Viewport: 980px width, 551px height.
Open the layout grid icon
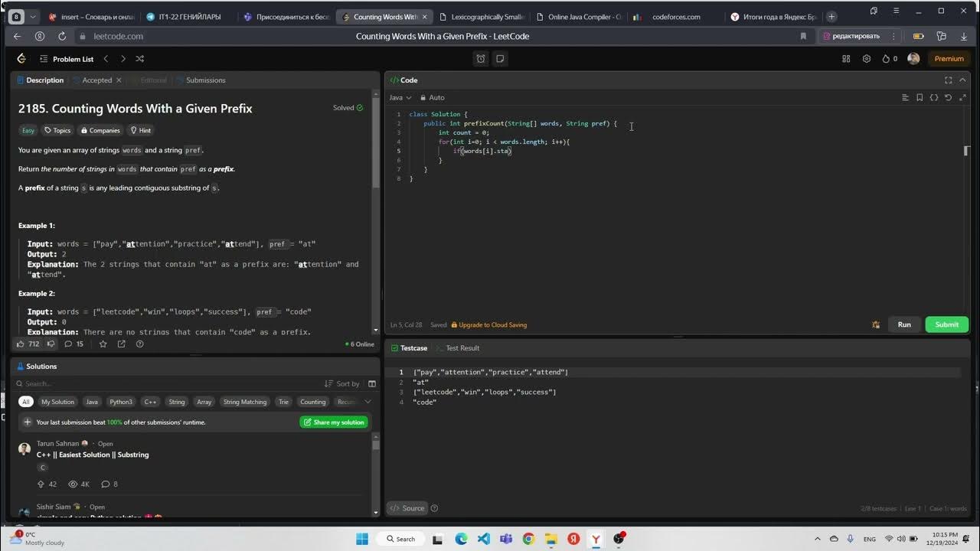click(846, 59)
